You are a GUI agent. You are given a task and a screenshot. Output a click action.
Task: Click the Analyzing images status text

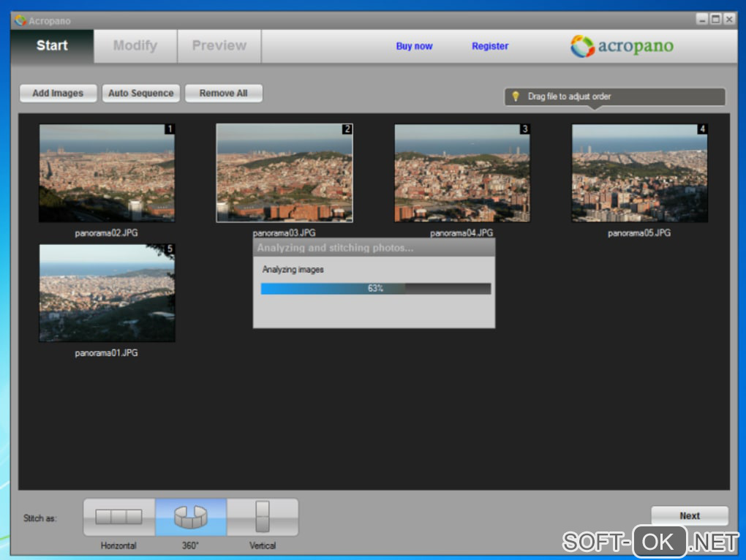[293, 270]
